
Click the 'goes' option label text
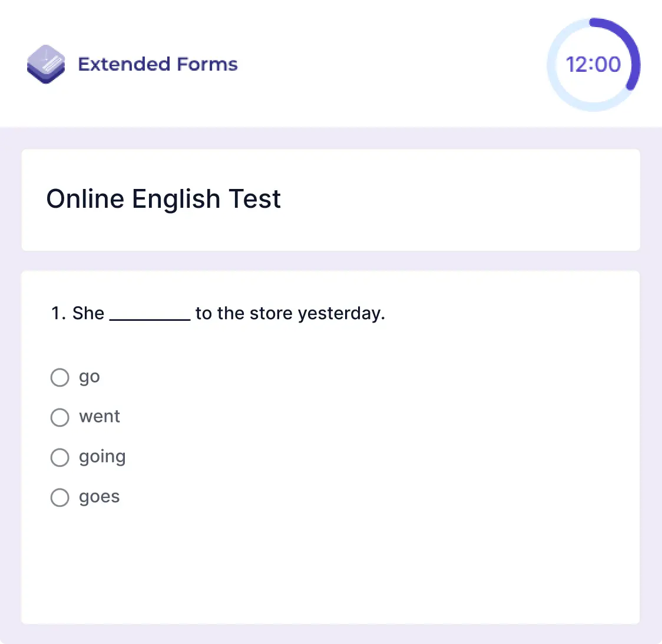pos(99,497)
